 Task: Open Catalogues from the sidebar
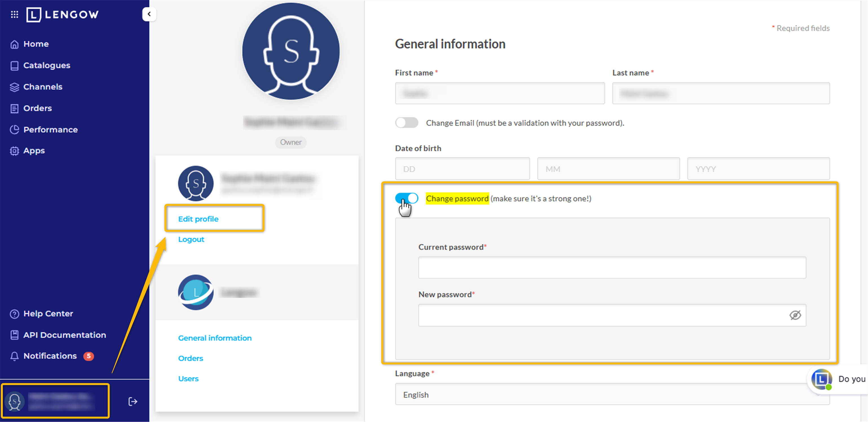coord(47,65)
